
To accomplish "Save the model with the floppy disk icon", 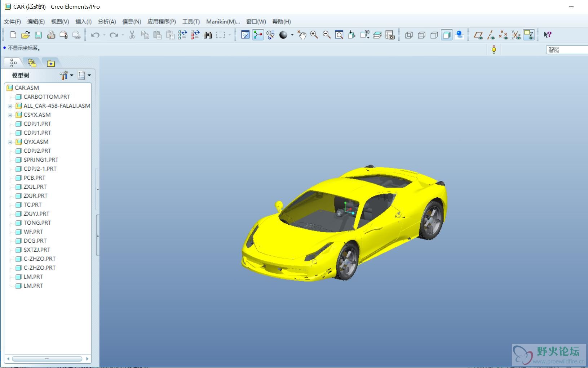I will point(38,35).
